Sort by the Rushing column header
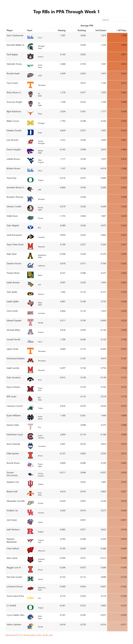Screen dimensions: 133x644 (82, 31)
